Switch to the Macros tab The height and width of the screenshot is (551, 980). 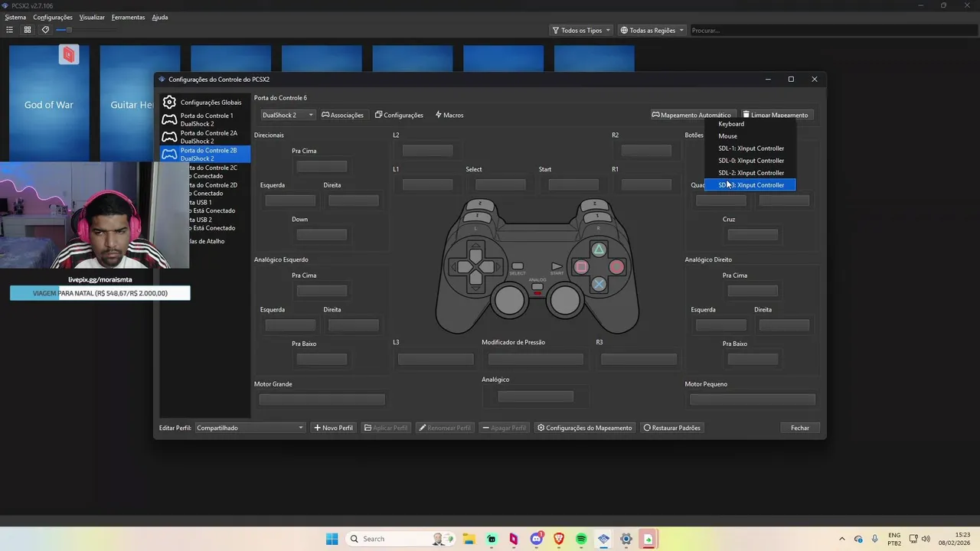point(449,115)
